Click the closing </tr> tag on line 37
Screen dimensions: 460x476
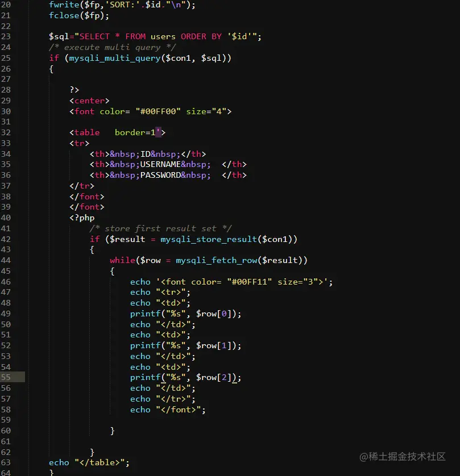coord(82,186)
